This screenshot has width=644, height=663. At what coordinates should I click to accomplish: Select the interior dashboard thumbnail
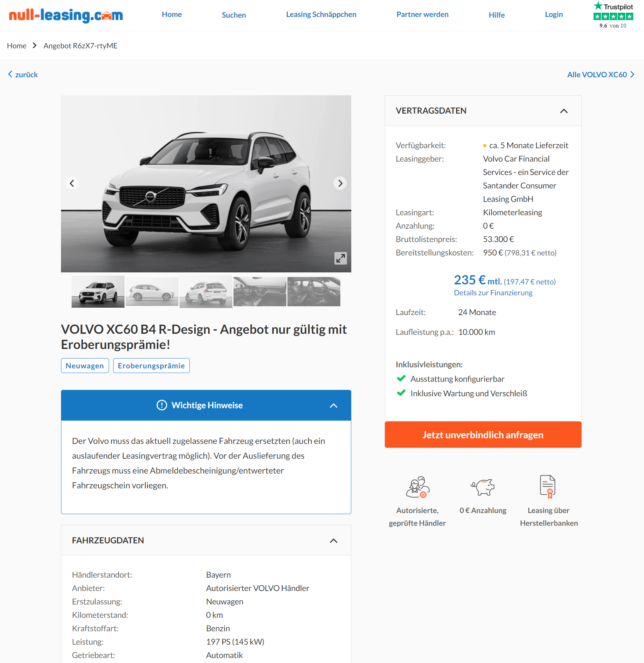point(260,291)
